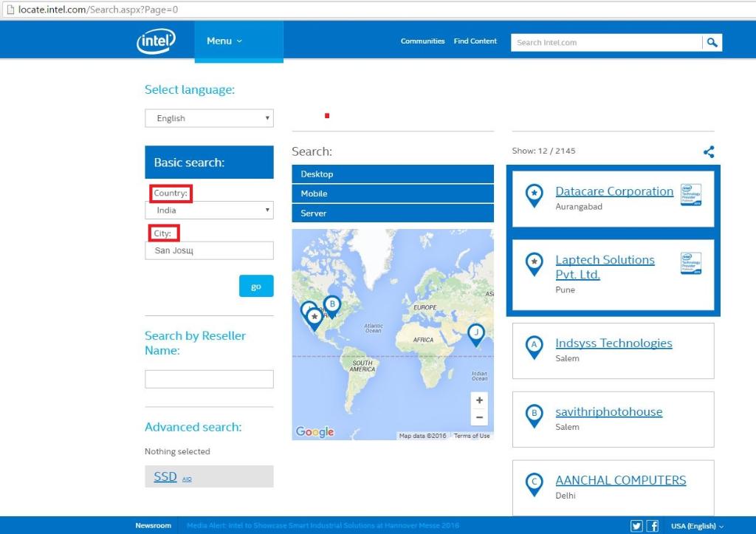Open the Country dropdown showing India

(209, 210)
